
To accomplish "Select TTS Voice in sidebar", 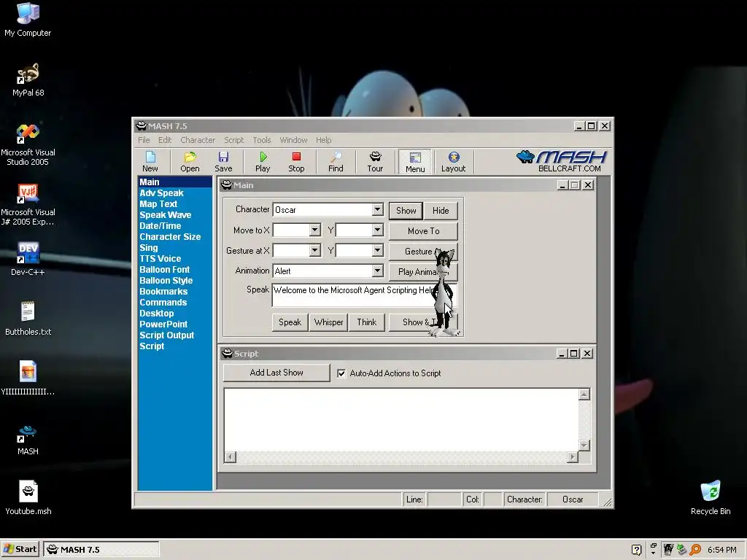I will click(160, 259).
